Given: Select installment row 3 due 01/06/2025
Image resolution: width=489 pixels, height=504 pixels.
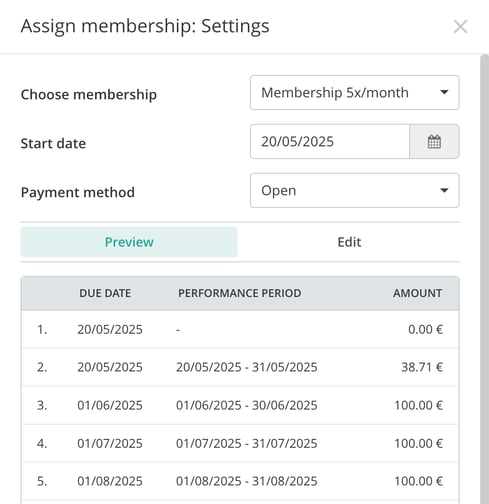Looking at the screenshot, I should point(240,405).
